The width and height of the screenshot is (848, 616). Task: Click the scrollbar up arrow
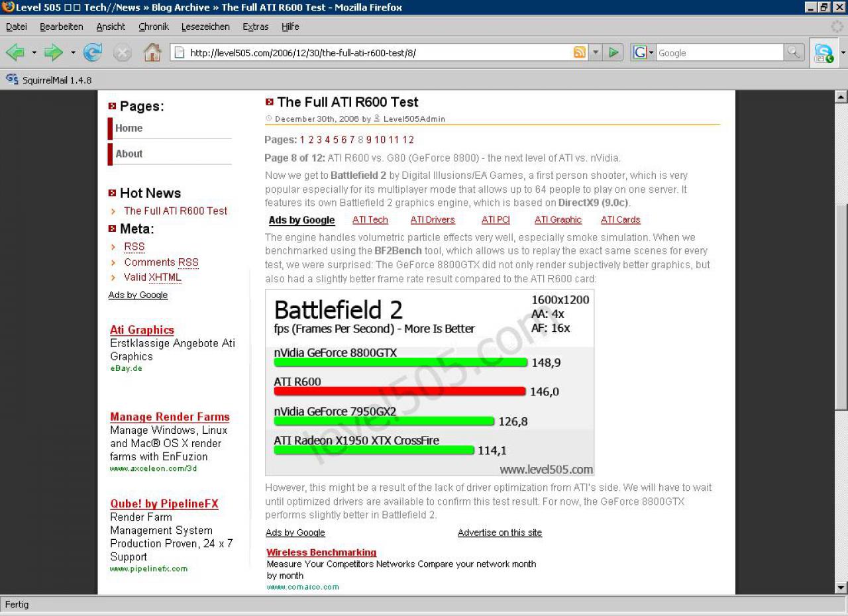pos(841,97)
